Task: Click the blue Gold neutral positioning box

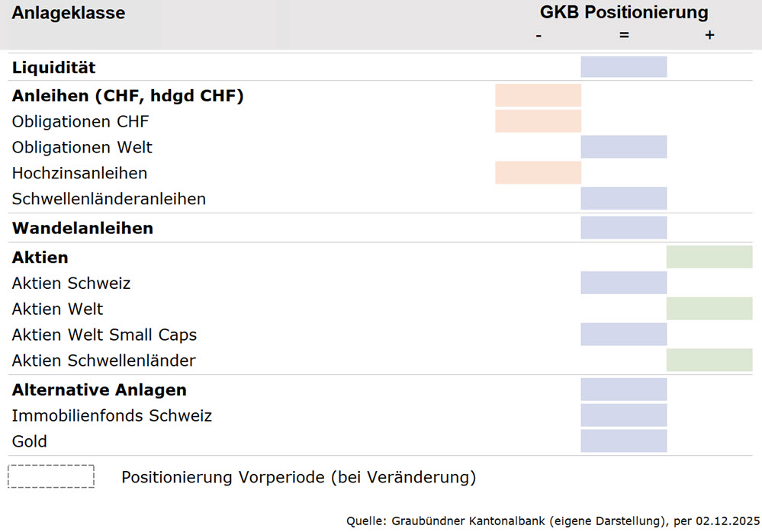Action: tap(623, 441)
